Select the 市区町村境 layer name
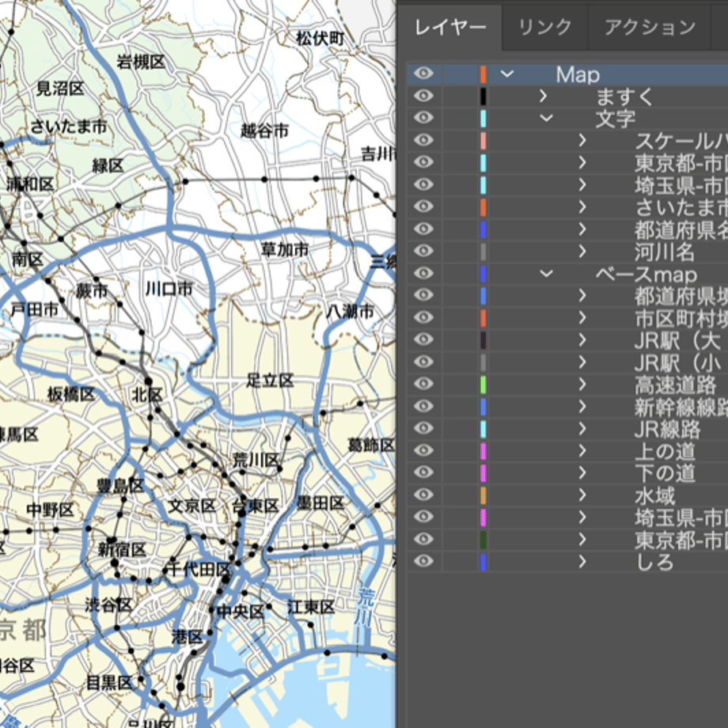The image size is (728, 728). pos(681,318)
